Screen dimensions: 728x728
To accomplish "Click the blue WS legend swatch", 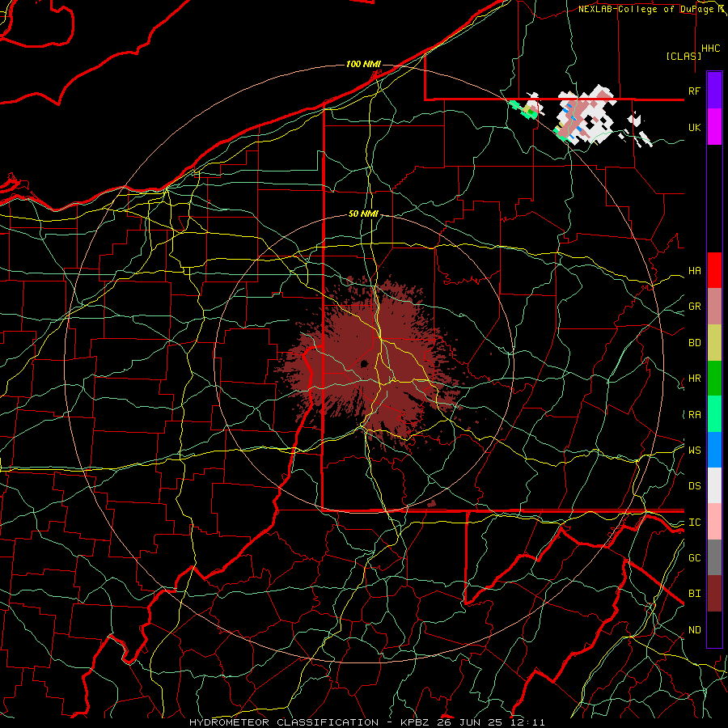I will [x=714, y=450].
